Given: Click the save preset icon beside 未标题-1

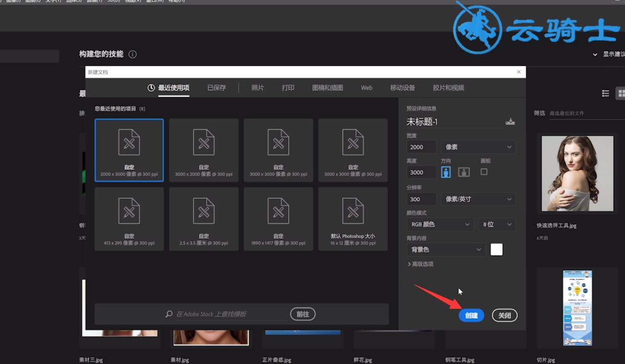Looking at the screenshot, I should [x=510, y=122].
